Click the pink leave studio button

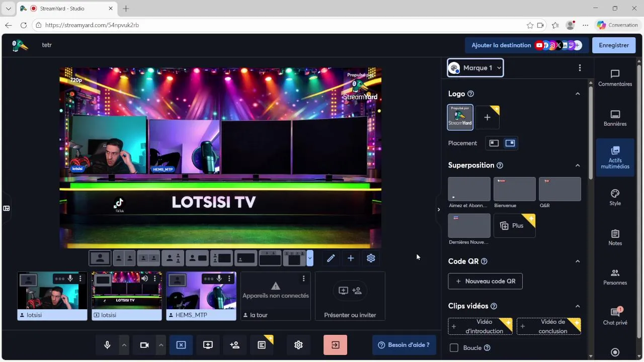coord(335,345)
